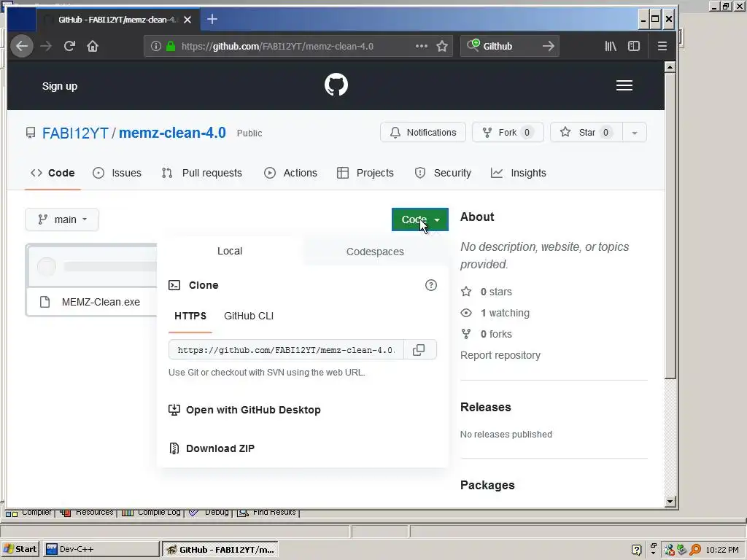Open the Issues repository tab
The width and height of the screenshot is (747, 560).
point(117,173)
